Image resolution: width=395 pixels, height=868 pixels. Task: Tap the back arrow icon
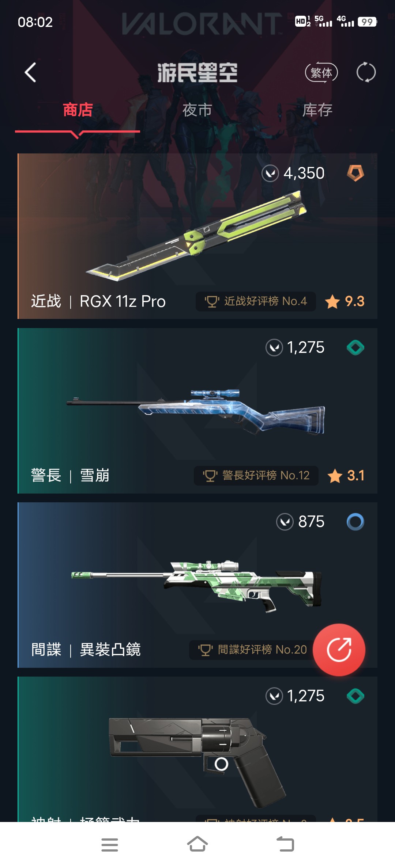click(30, 72)
